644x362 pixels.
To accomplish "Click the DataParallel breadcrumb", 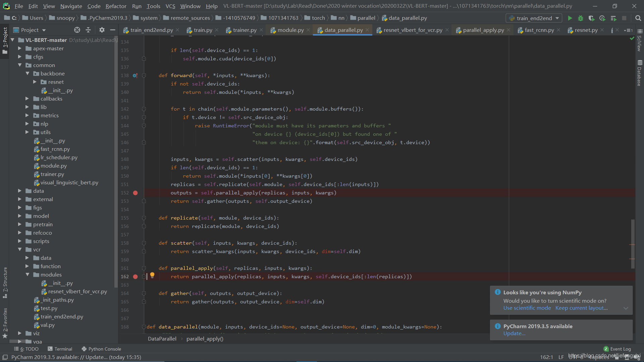I will [x=162, y=339].
